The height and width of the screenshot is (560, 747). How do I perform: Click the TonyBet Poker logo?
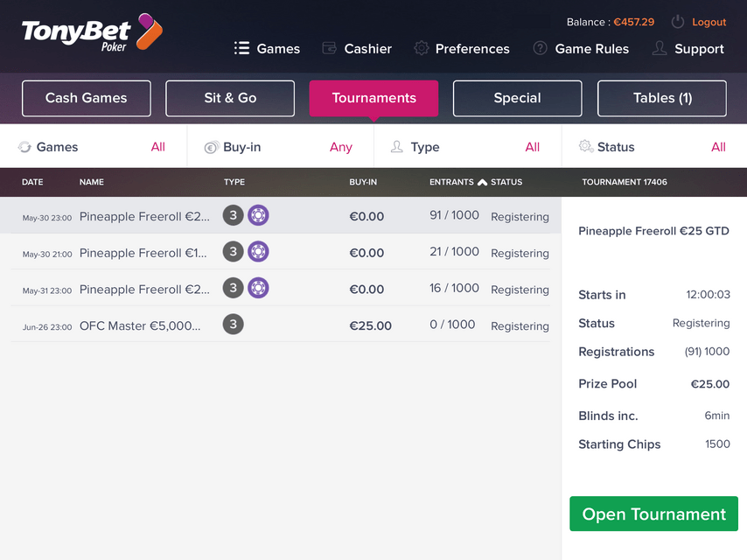(92, 32)
